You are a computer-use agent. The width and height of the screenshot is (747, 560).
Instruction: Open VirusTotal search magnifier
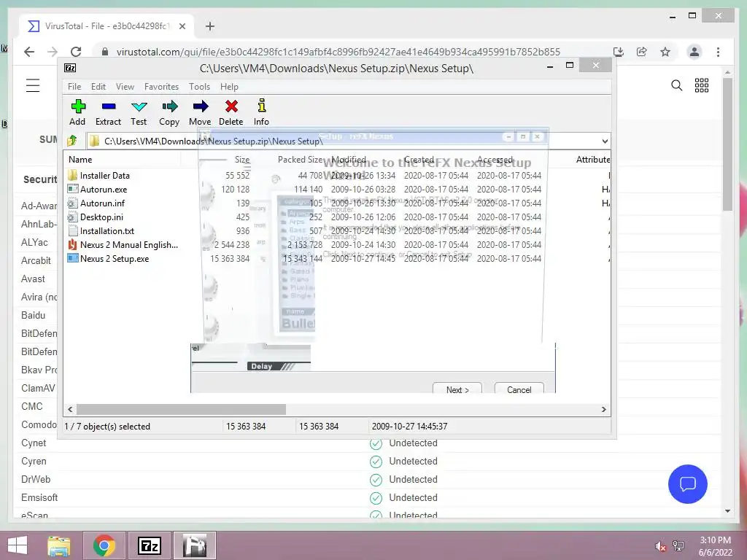click(676, 85)
